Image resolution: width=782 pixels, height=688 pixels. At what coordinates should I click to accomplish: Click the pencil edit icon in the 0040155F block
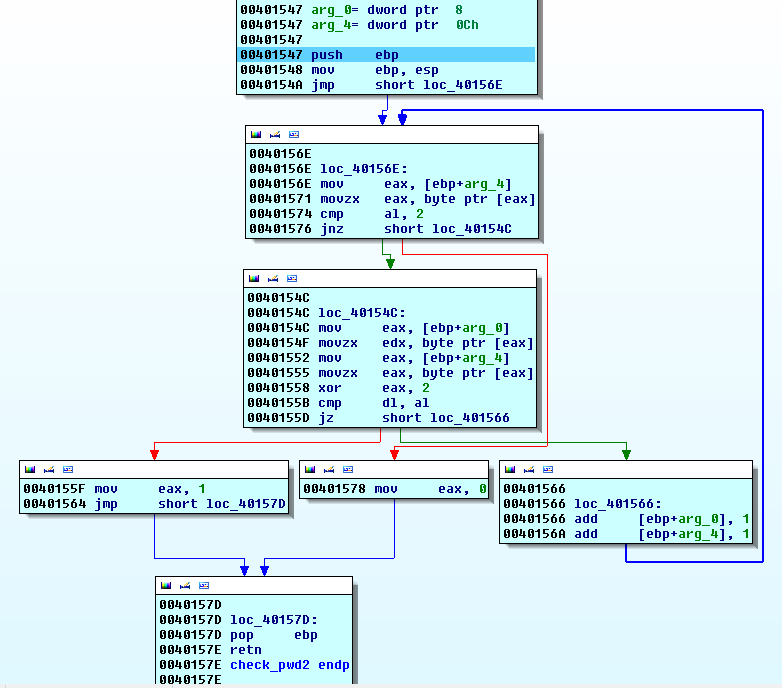tap(49, 470)
